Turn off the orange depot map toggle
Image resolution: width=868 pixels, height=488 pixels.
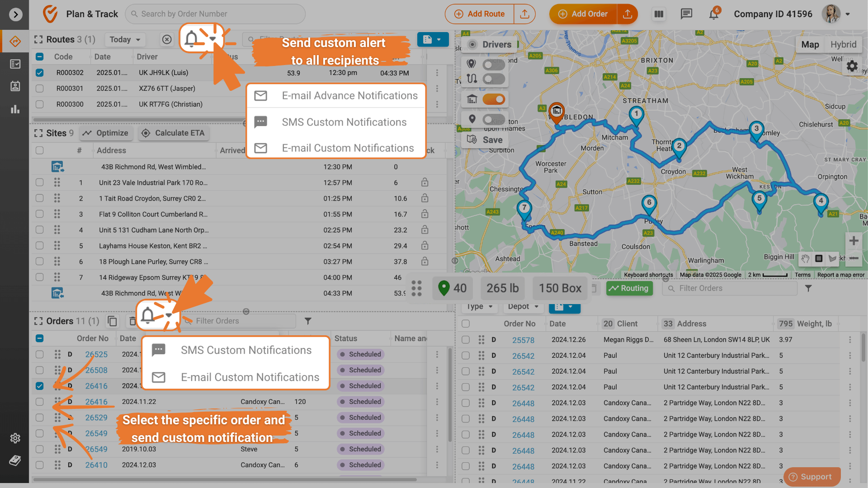point(494,99)
